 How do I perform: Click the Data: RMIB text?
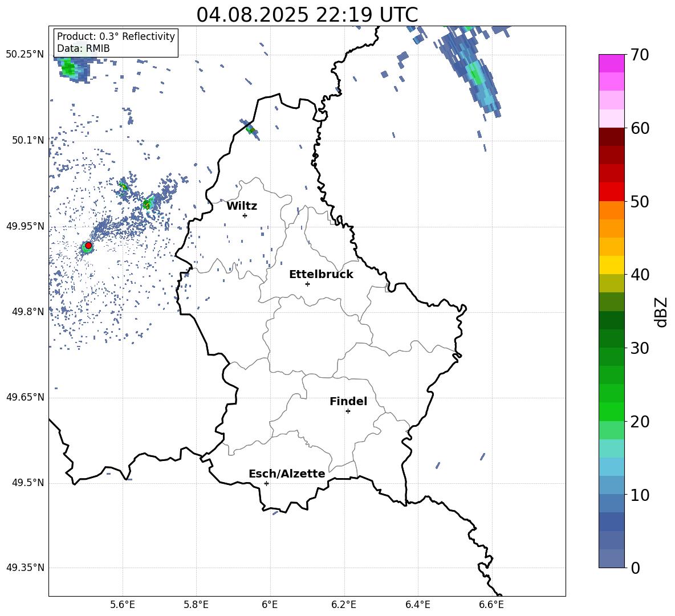tap(83, 48)
